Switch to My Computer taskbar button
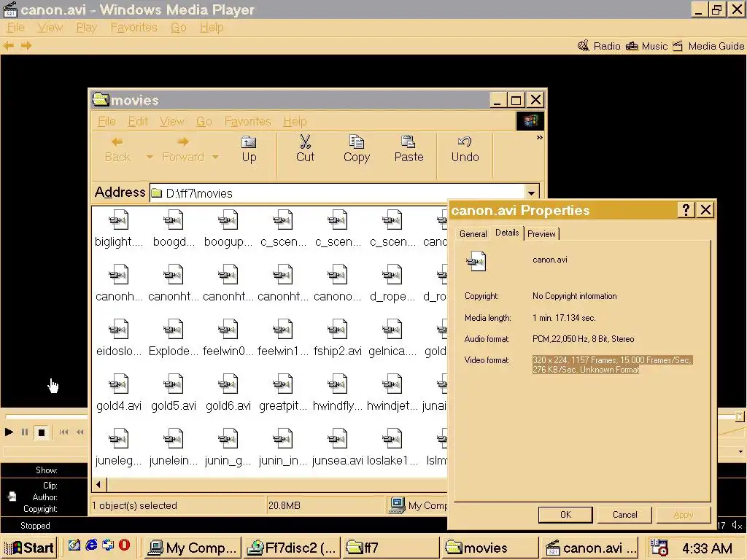The image size is (747, 560). point(192,548)
